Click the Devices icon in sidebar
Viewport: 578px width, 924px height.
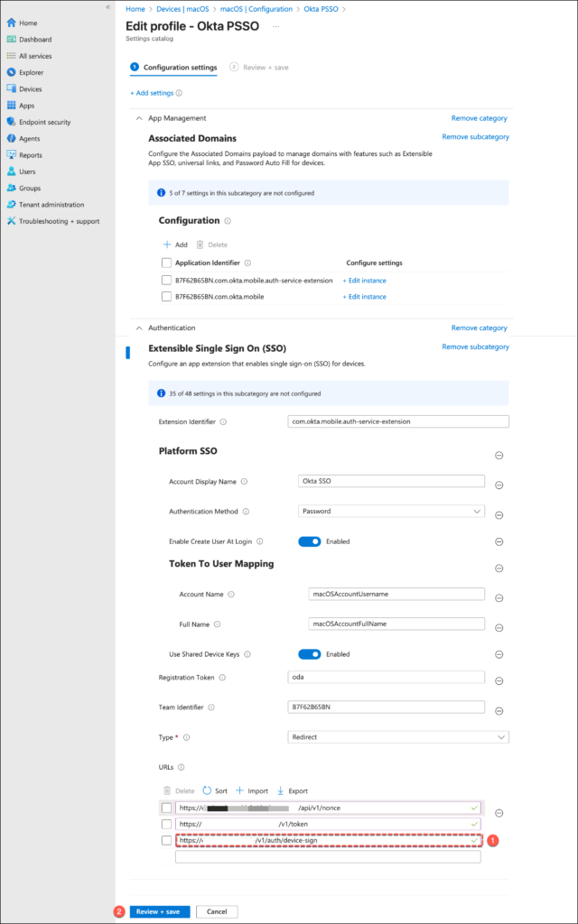[11, 89]
